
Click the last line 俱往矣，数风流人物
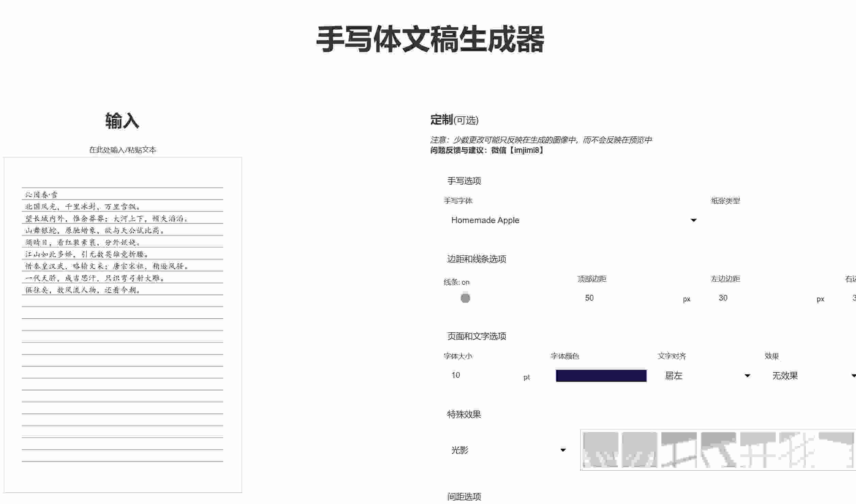tap(83, 290)
